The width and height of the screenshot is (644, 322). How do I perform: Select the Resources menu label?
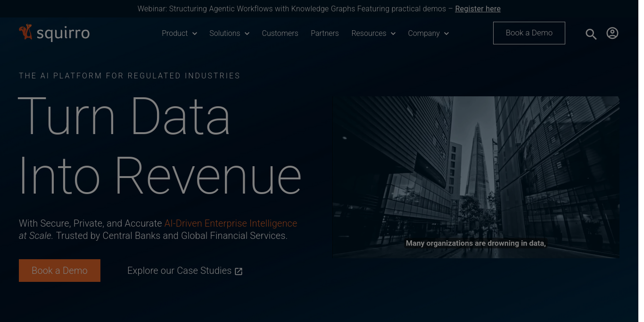(369, 34)
